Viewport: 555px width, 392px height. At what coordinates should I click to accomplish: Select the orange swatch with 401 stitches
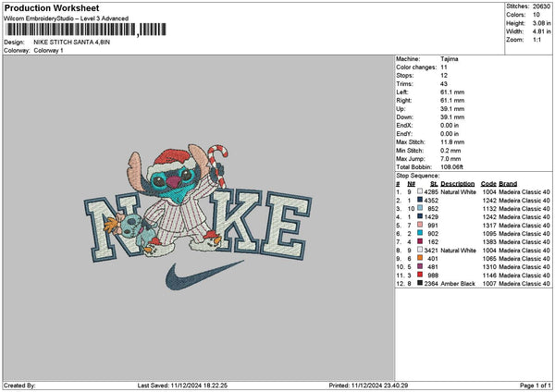coord(420,258)
